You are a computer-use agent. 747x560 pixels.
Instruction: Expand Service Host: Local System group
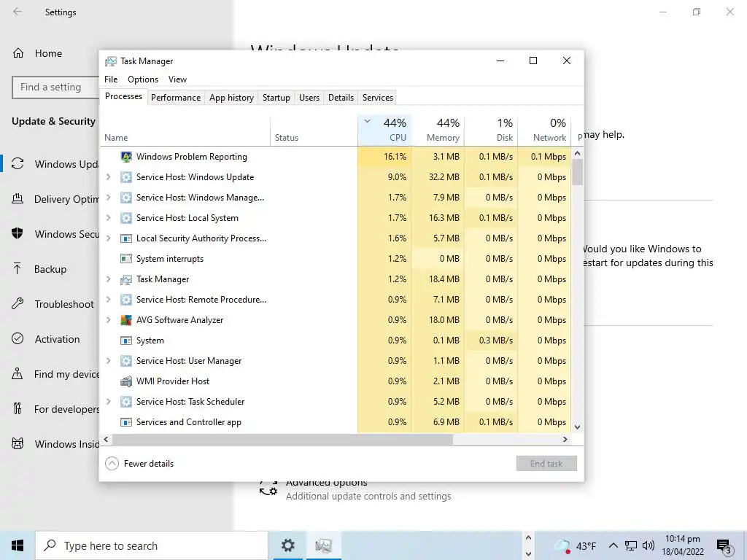[x=109, y=218]
